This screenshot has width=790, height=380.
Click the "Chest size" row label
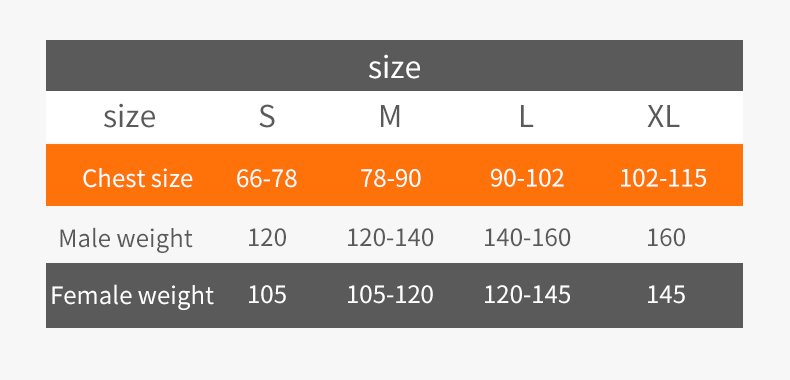pyautogui.click(x=138, y=178)
